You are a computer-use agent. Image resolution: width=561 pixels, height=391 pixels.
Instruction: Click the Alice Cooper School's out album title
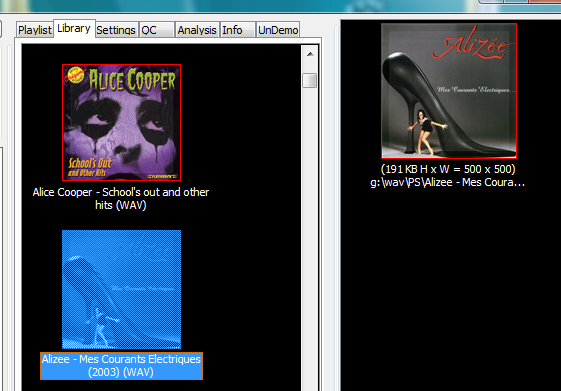coord(121,199)
